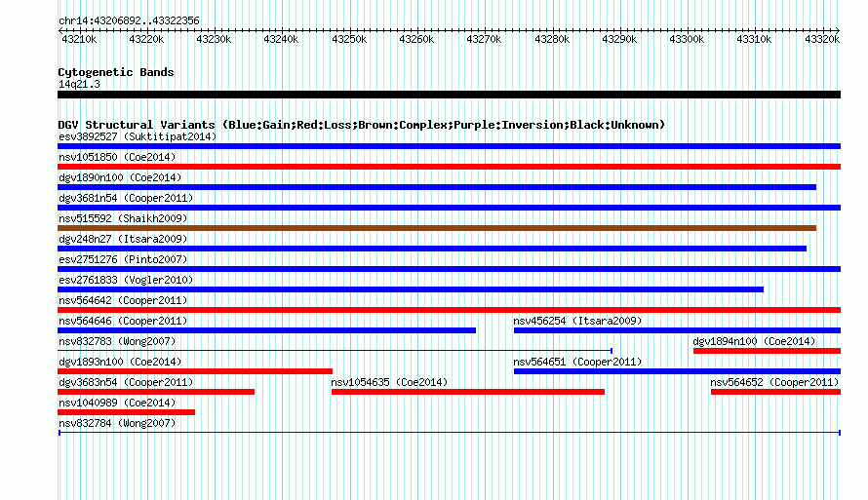
Task: Click the 43210k ruler tick label
Action: click(79, 39)
